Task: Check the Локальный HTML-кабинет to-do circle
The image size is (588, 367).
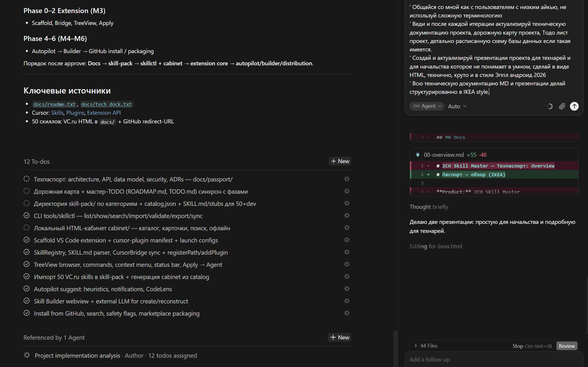Action: 26,228
